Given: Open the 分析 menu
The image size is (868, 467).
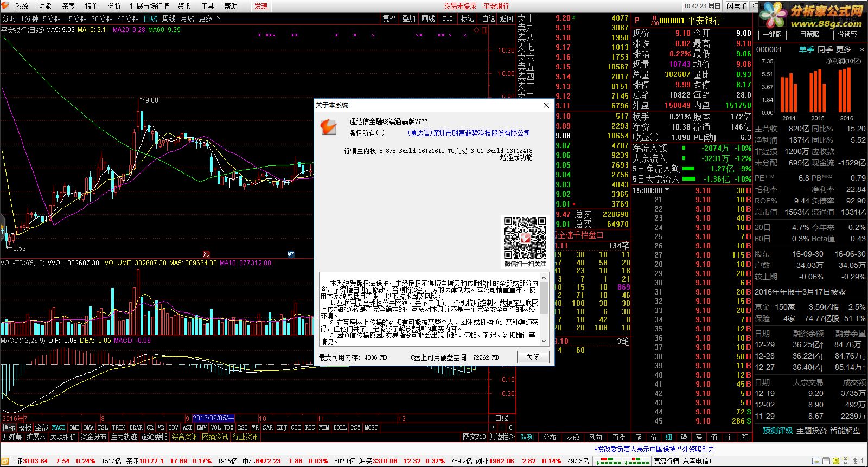Looking at the screenshot, I should [114, 6].
